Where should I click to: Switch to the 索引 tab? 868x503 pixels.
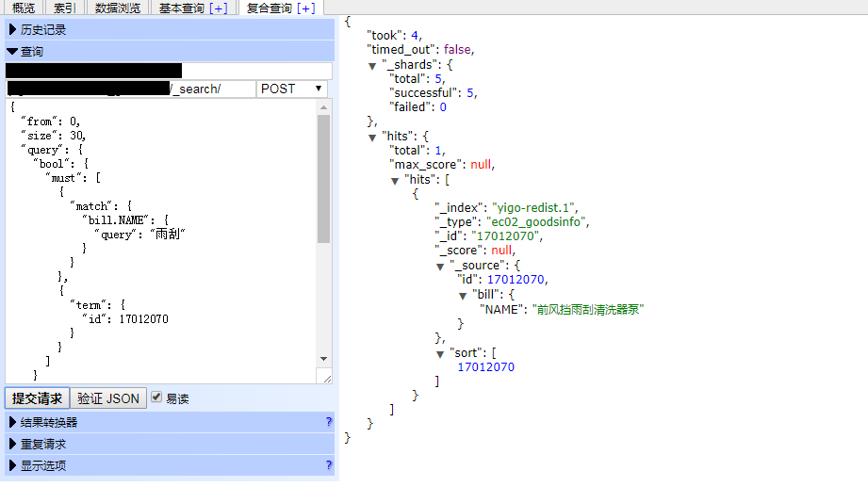64,8
